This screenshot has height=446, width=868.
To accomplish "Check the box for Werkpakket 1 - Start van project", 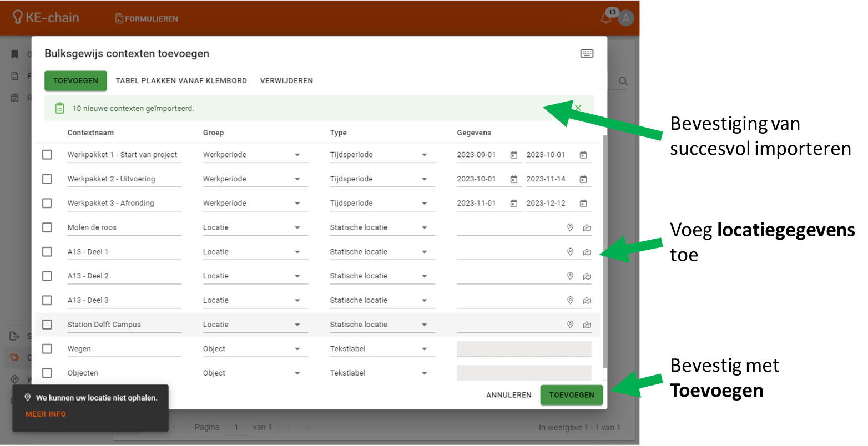I will point(47,155).
